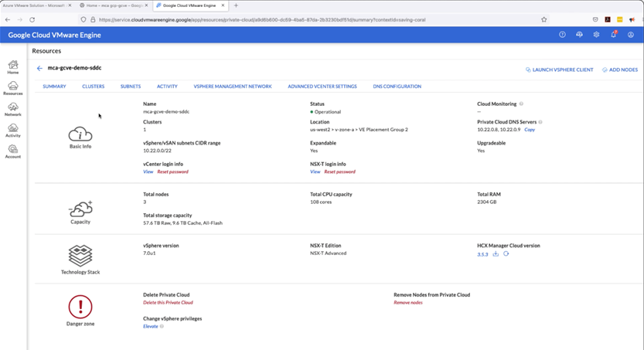Download the HCX Manager version 3.5.3

[496, 253]
